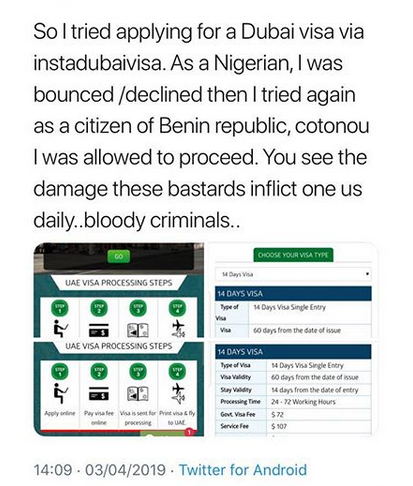This screenshot has height=486, width=413.
Task: Click the tweet timestamp 14:09 03/04/2019
Action: coord(100,470)
